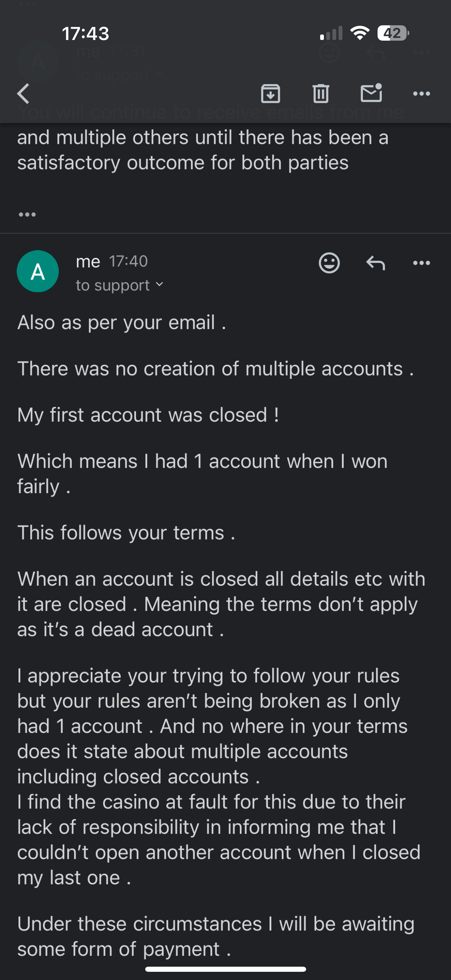The height and width of the screenshot is (980, 451).
Task: Open top toolbar more options menu
Action: (421, 94)
